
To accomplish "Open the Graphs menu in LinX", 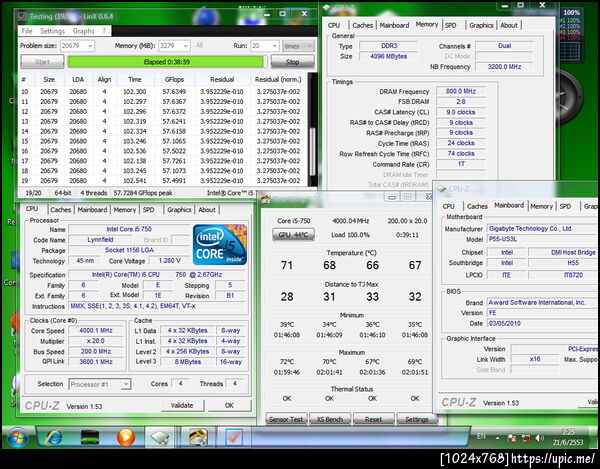I will click(x=83, y=31).
